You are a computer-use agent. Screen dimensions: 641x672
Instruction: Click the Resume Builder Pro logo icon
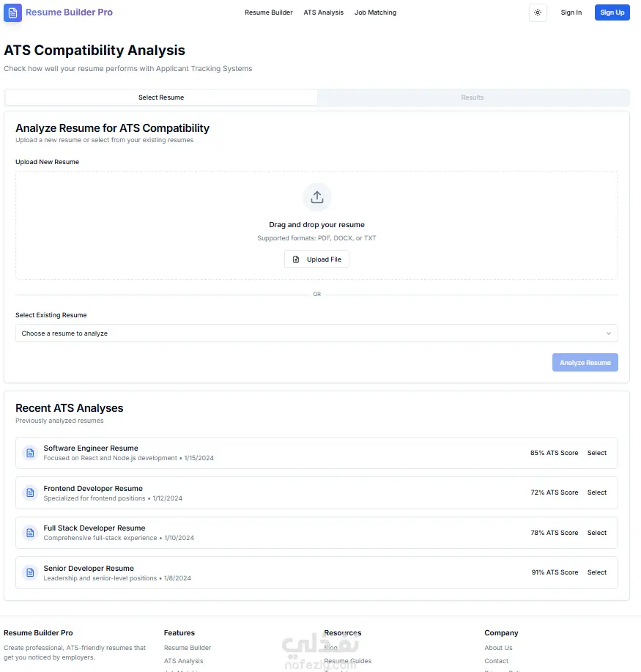click(x=12, y=12)
